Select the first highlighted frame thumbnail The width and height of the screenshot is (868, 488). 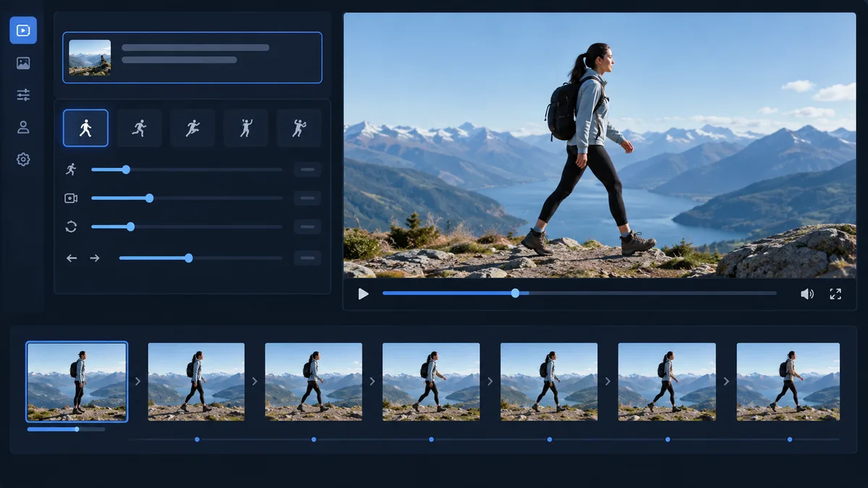pyautogui.click(x=77, y=382)
